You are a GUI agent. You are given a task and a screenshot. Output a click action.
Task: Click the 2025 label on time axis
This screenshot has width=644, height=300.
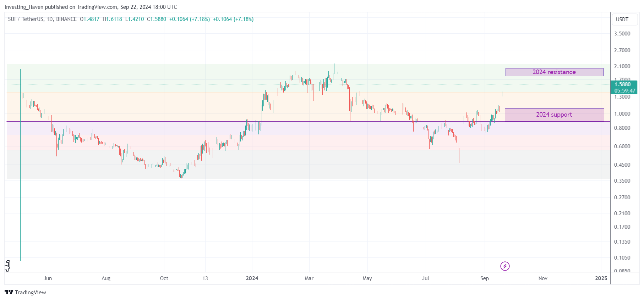(601, 278)
